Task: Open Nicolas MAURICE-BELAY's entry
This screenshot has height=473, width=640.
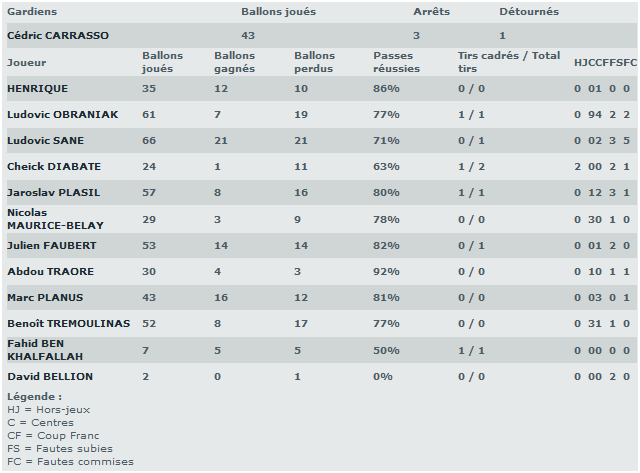Action: tap(55, 219)
